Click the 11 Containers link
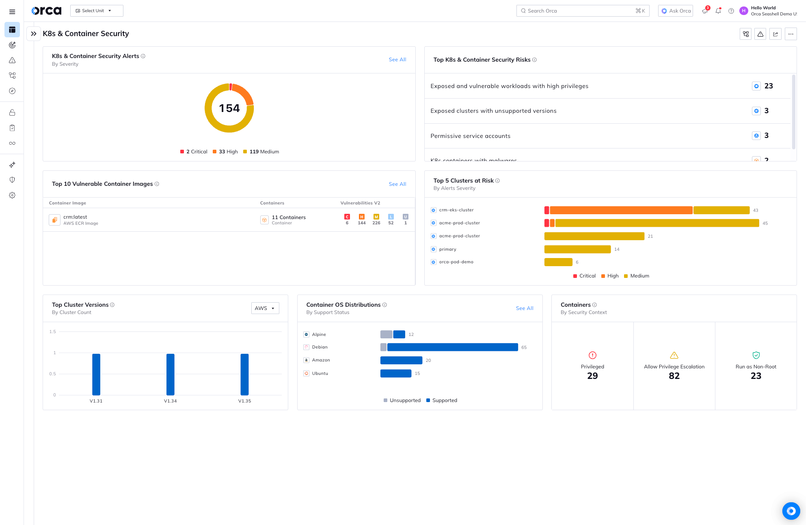 (289, 217)
